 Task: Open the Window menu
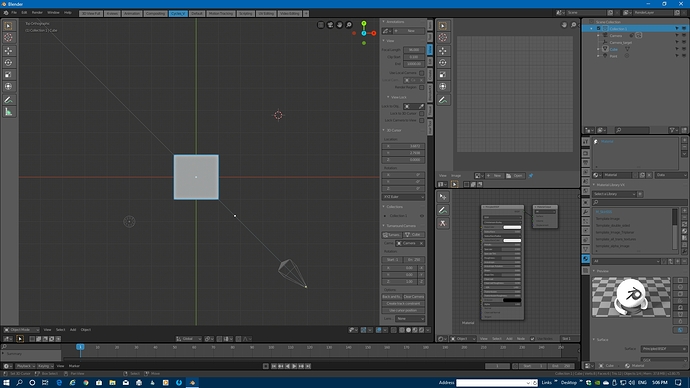[53, 13]
